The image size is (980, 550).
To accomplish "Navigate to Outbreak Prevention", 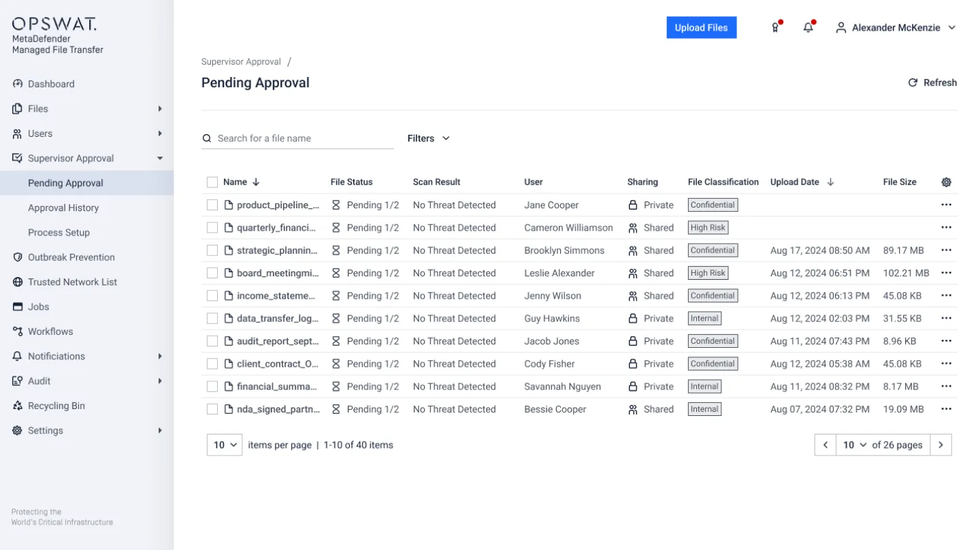I will point(71,257).
